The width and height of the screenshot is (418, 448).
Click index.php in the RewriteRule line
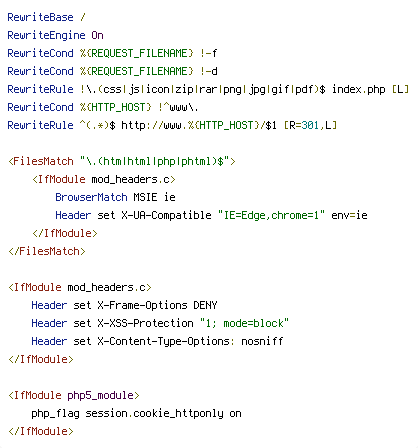tap(359, 89)
